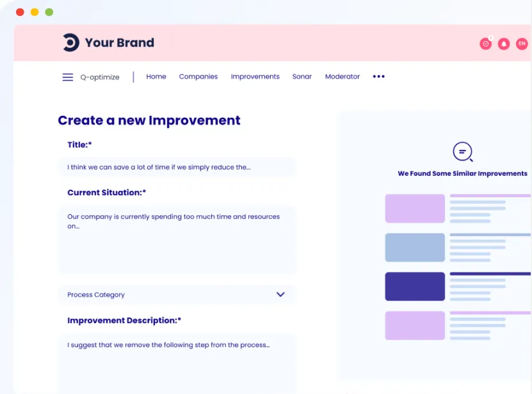
Task: Navigate to Sonar
Action: pos(302,77)
